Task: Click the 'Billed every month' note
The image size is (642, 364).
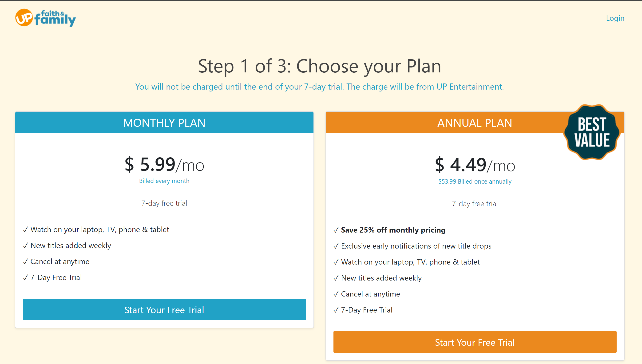Action: point(164,181)
